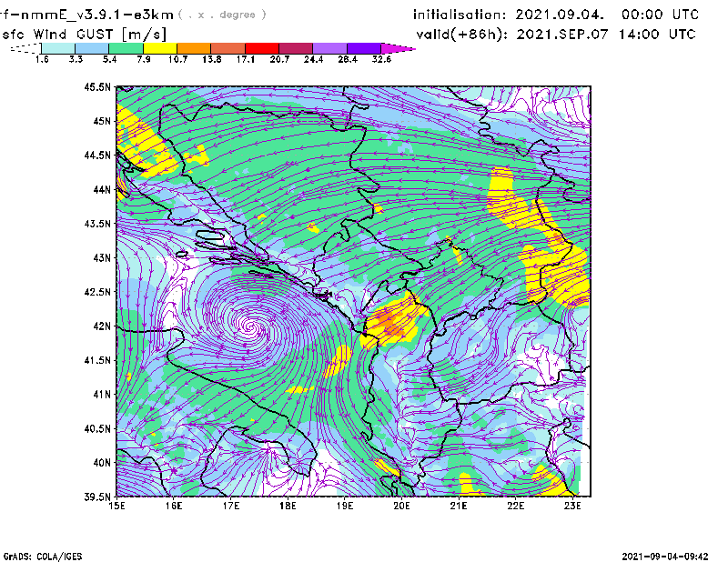Click the '14:00 UTC' valid time
728x562 pixels.
(657, 35)
